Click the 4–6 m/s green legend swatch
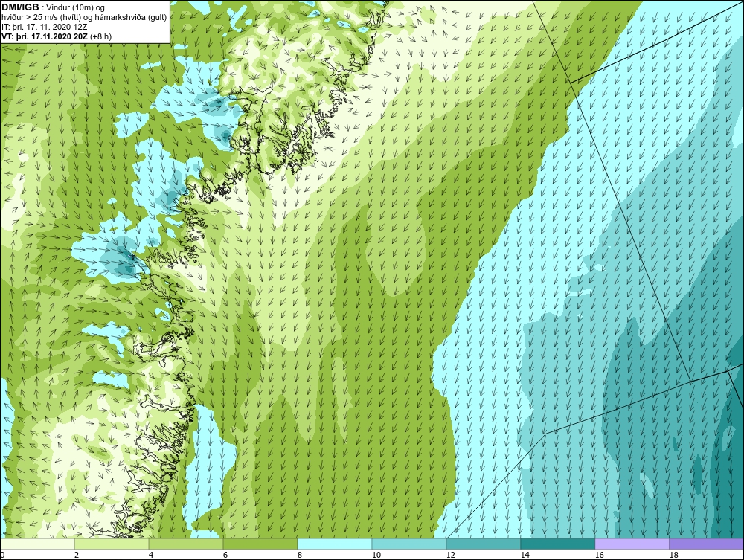Image resolution: width=744 pixels, height=560 pixels. (186, 544)
